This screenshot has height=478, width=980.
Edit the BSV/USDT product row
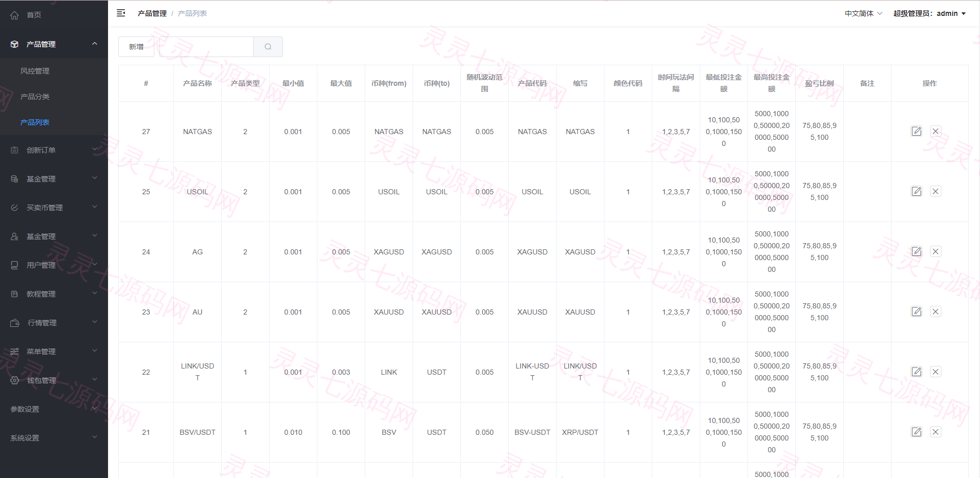point(916,432)
